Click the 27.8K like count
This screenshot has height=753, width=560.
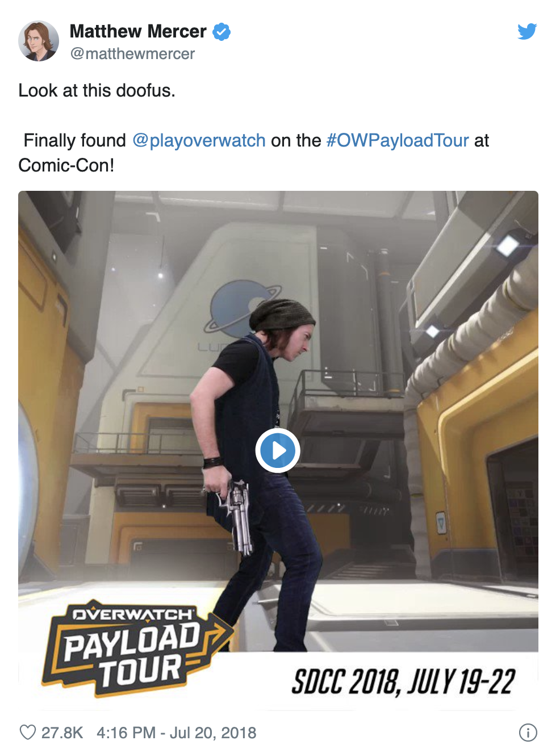coord(62,733)
